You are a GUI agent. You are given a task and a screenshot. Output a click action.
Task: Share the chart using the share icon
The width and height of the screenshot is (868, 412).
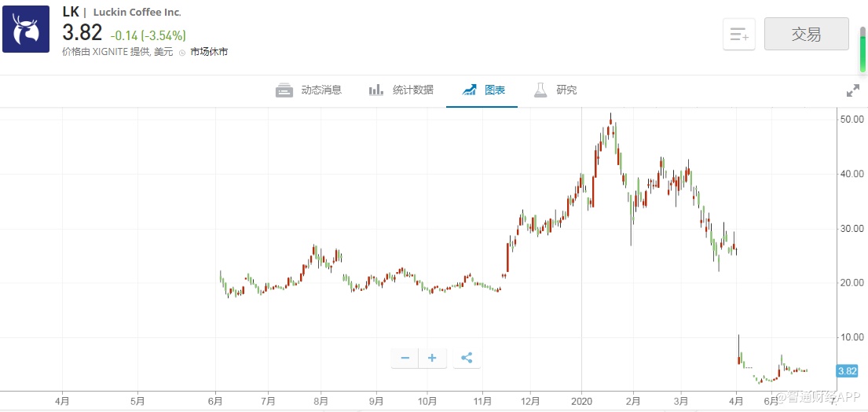click(x=467, y=358)
